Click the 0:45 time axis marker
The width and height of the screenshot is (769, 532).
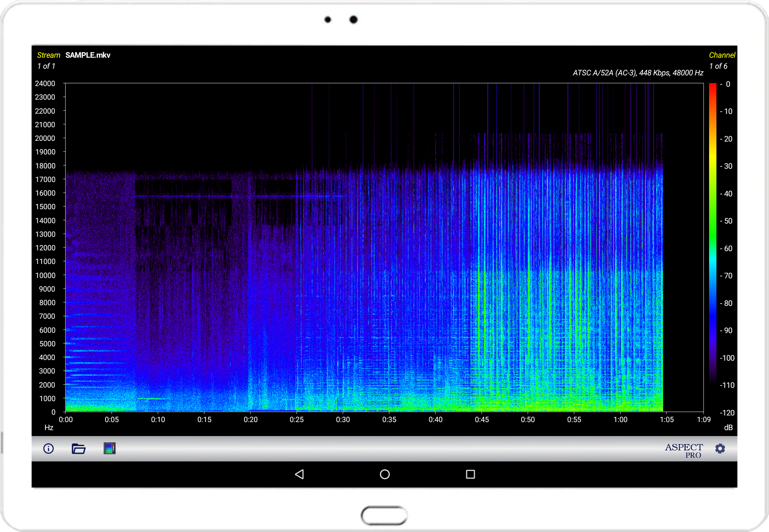482,419
